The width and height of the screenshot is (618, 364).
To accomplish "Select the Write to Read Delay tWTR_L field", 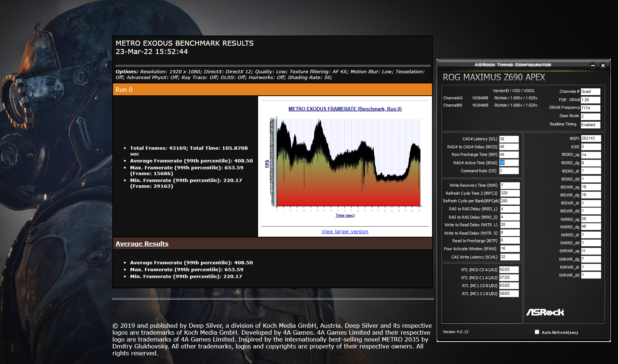I will tap(510, 225).
